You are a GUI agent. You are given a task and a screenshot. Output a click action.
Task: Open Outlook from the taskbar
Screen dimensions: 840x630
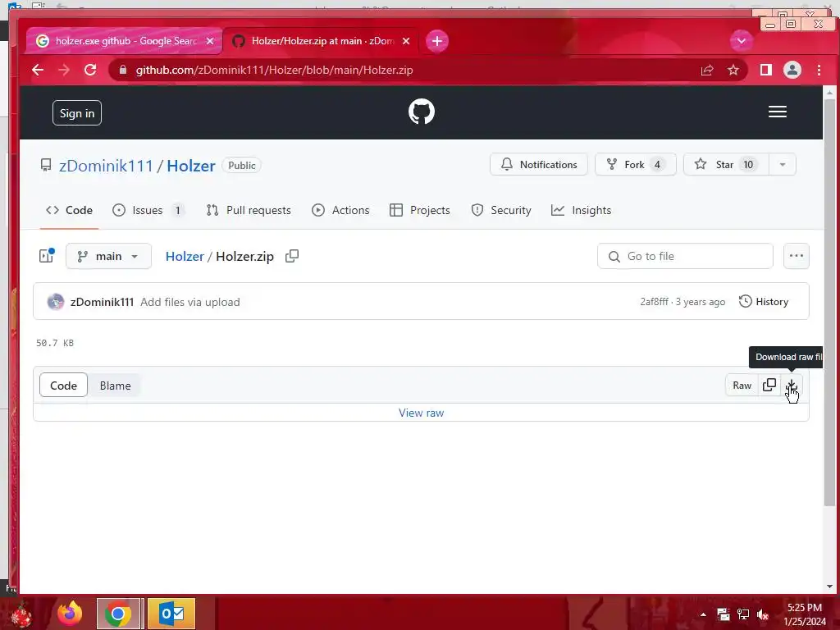171,614
